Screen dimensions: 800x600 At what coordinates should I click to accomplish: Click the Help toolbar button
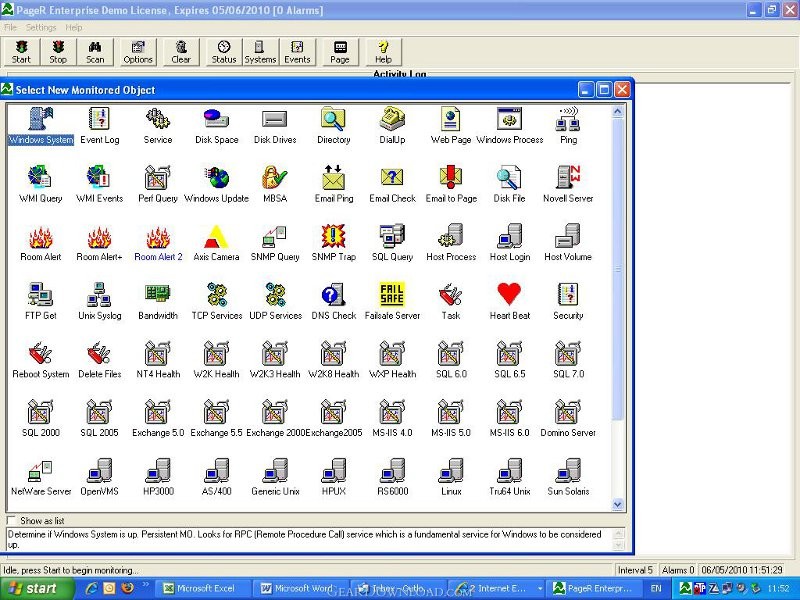pos(383,52)
